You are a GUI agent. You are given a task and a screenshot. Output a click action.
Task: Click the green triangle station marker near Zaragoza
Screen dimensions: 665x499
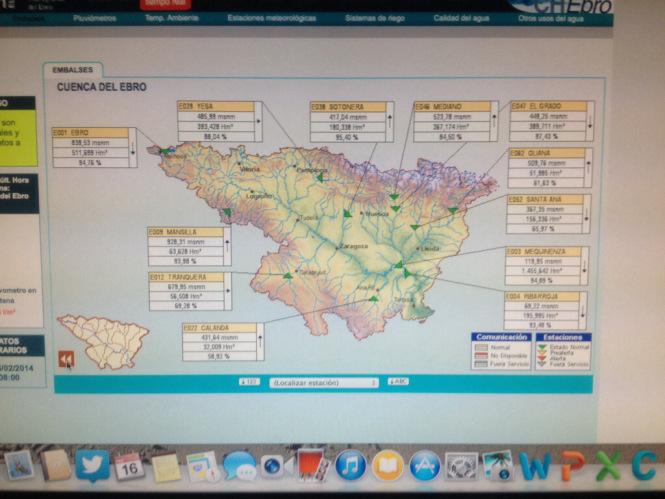348,213
